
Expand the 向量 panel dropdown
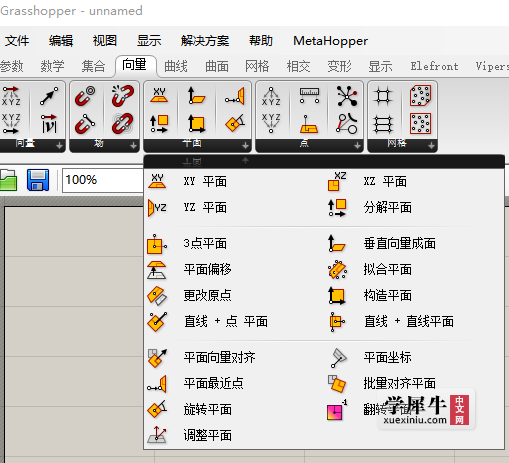click(59, 146)
